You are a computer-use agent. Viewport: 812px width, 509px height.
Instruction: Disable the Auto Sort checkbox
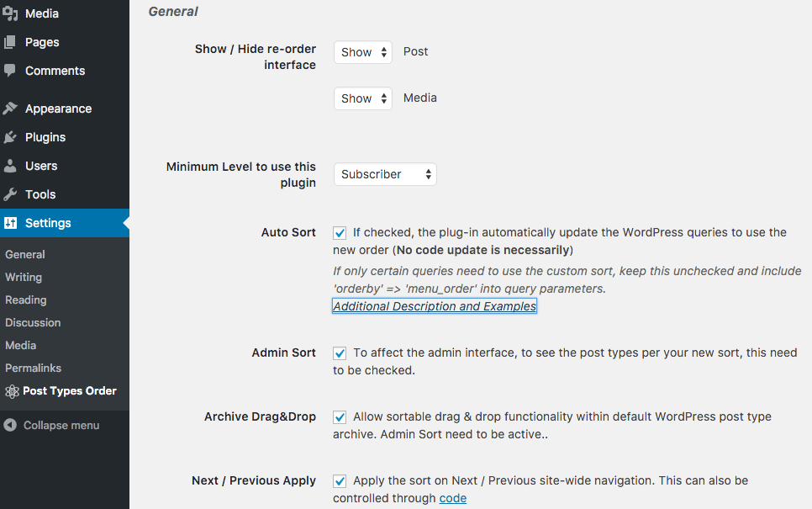click(339, 232)
